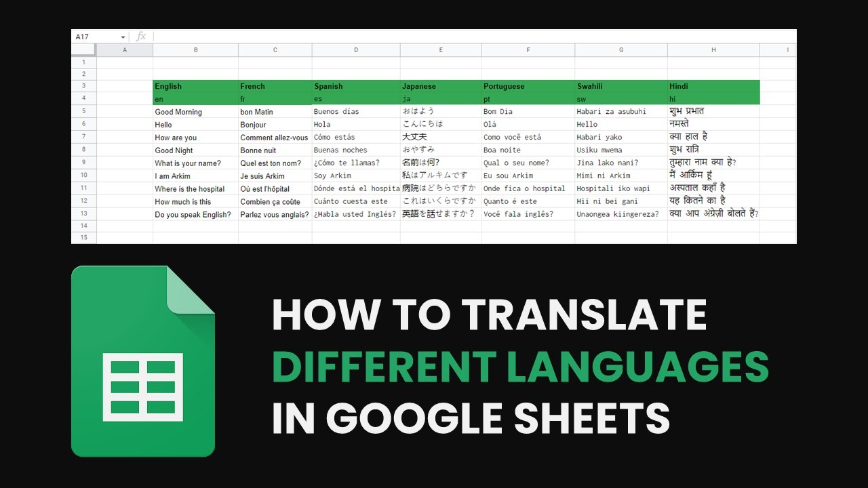Select the "Mimi ni Arkim" cell
The height and width of the screenshot is (488, 868).
[621, 176]
